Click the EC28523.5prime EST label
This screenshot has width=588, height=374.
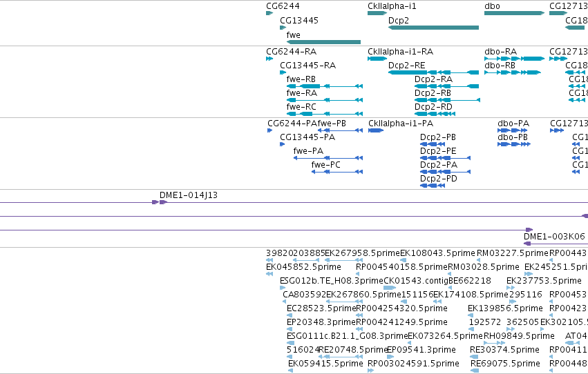pyautogui.click(x=321, y=308)
